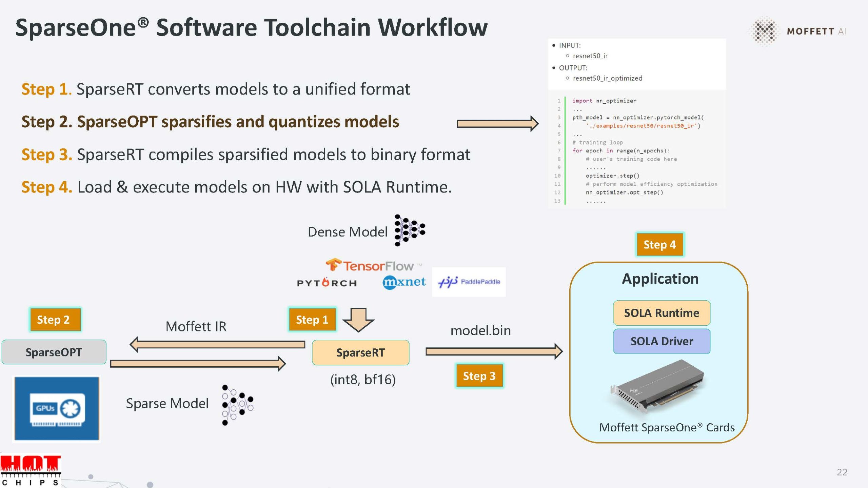Click the SparseRT box

(x=360, y=352)
